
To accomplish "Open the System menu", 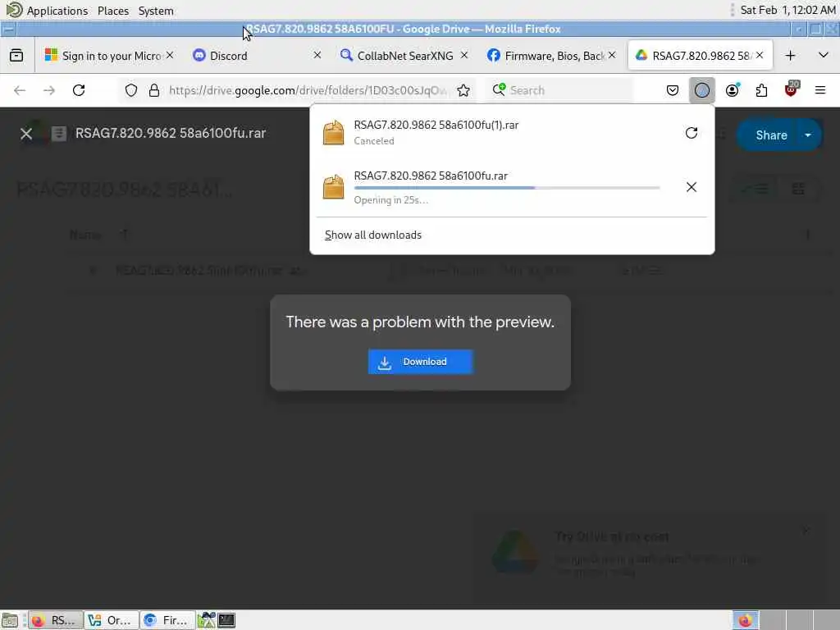I will (156, 11).
